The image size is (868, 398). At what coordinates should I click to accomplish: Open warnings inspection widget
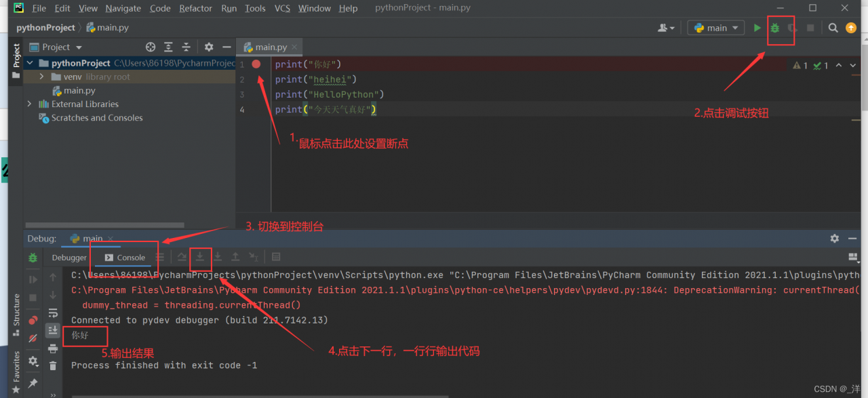coord(810,66)
